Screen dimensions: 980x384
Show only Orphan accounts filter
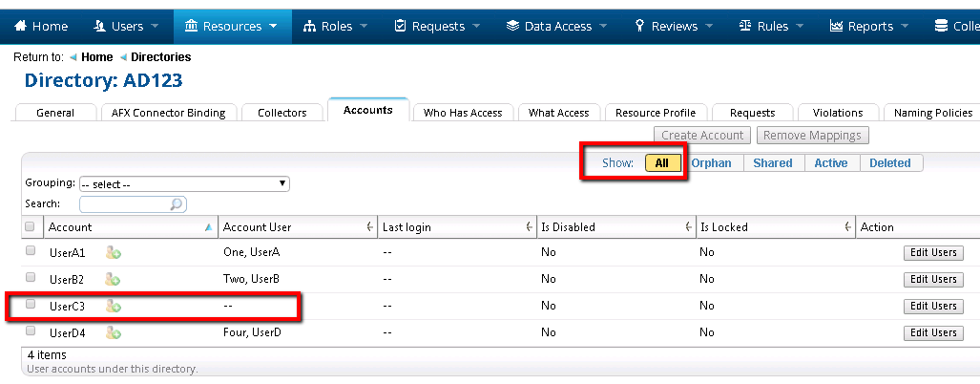[711, 163]
